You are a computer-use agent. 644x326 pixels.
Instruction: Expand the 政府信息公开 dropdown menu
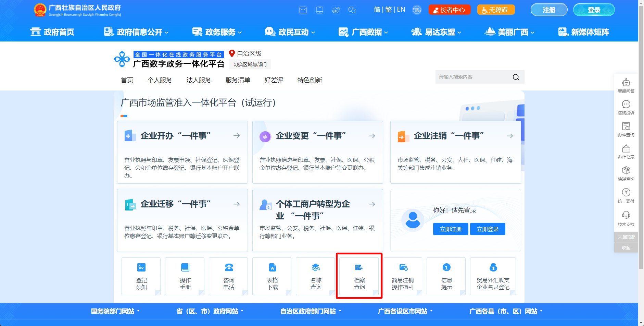(x=137, y=32)
